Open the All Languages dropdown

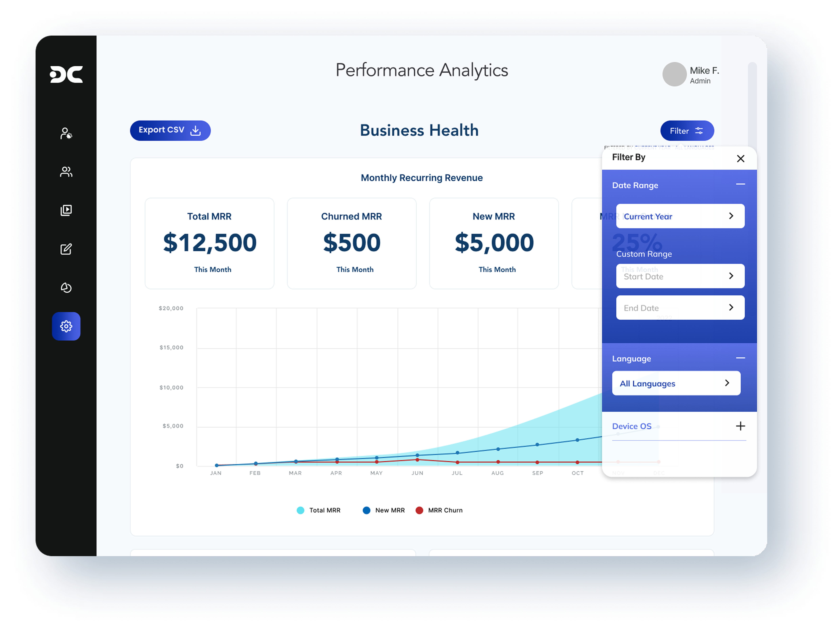[x=676, y=383]
